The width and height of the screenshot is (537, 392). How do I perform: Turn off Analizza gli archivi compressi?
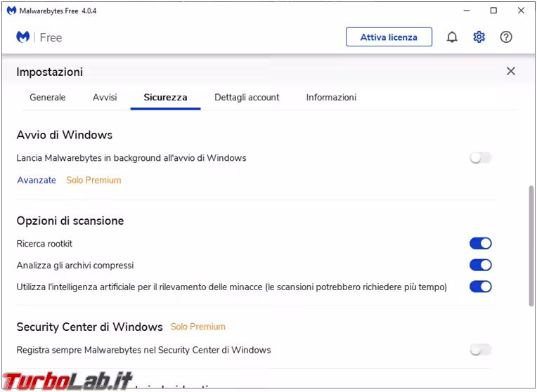click(481, 266)
